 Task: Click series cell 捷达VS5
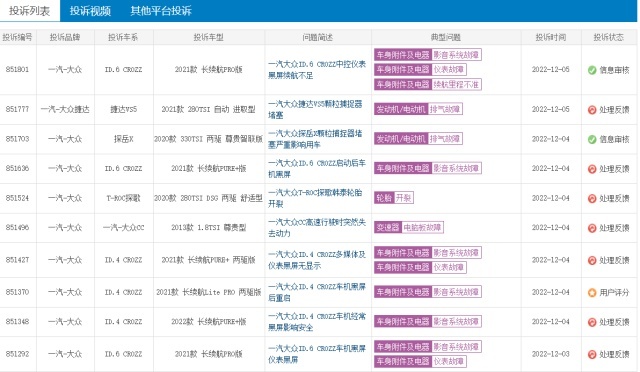coord(123,109)
